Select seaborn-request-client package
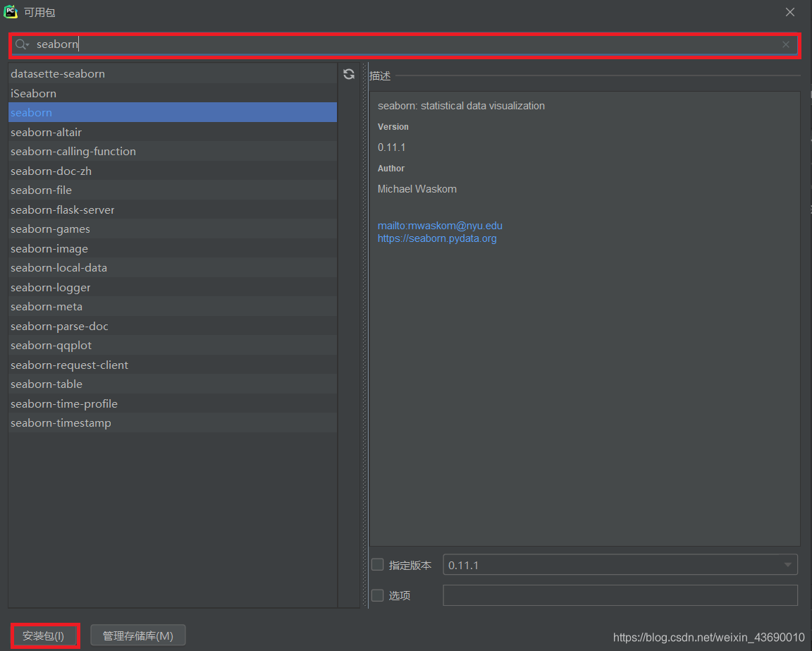The width and height of the screenshot is (812, 651). 173,365
